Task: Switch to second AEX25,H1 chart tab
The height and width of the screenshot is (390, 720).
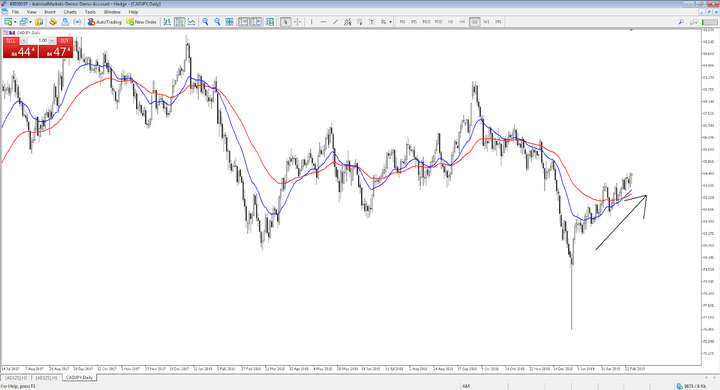Action: pyautogui.click(x=46, y=378)
